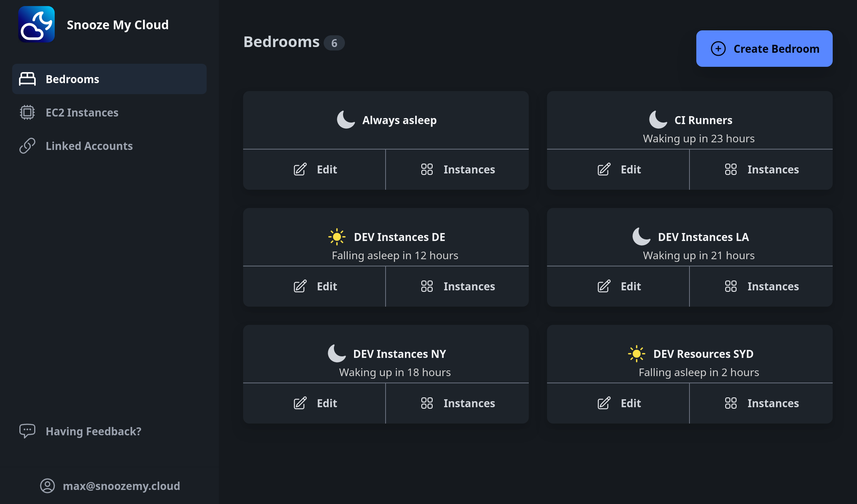Edit the DEV Resources SYD bedroom
The height and width of the screenshot is (504, 857).
pyautogui.click(x=618, y=403)
